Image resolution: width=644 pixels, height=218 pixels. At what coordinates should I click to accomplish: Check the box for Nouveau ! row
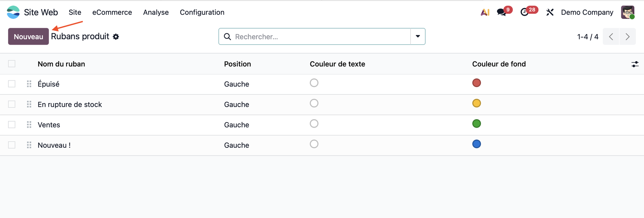[12, 145]
